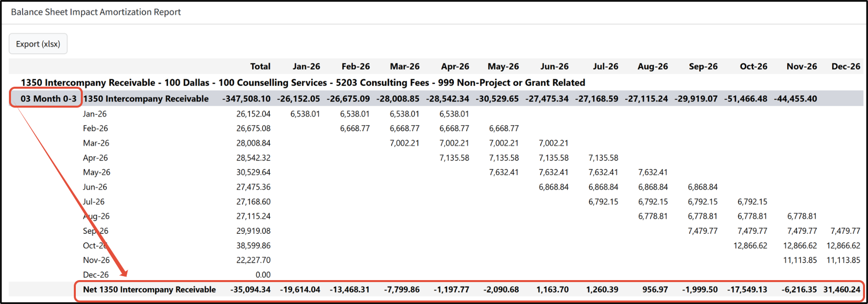This screenshot has height=304, width=868.
Task: Click the Mar-26 row label
Action: click(x=96, y=143)
